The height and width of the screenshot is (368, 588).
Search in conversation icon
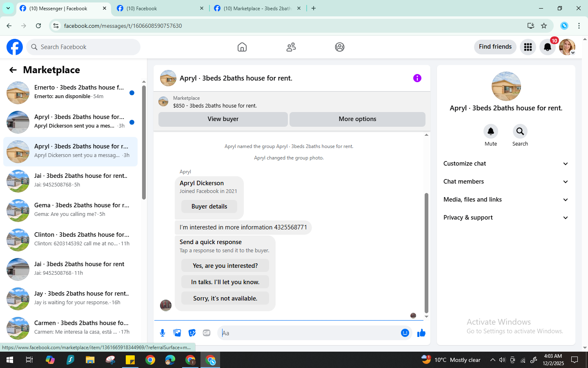tap(520, 131)
